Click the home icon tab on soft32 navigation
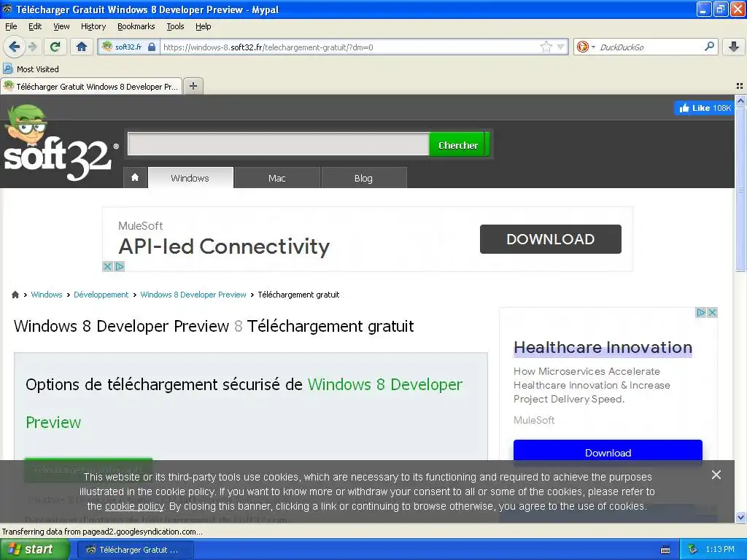 click(135, 178)
